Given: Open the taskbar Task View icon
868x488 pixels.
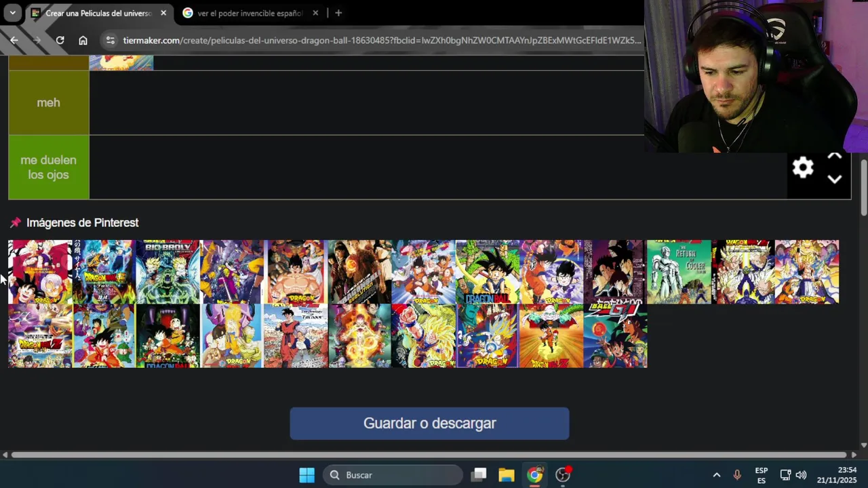Looking at the screenshot, I should click(479, 475).
